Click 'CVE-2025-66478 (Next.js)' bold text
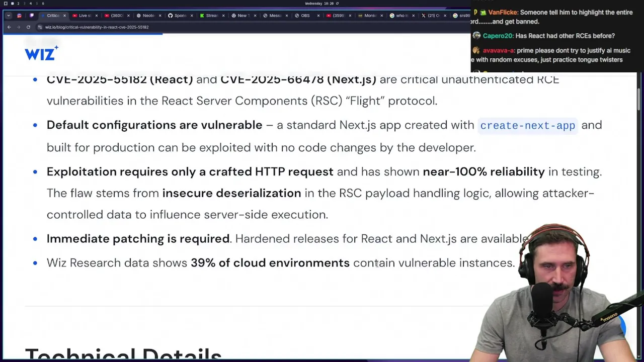Image resolution: width=644 pixels, height=362 pixels. point(298,79)
